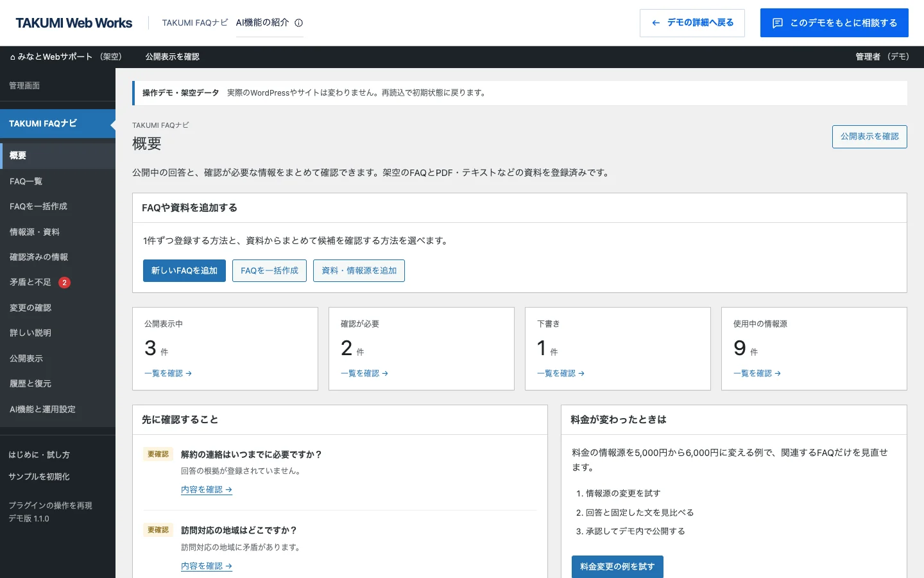Image resolution: width=924 pixels, height=578 pixels.
Task: Open AI機能と運用設定 sidebar item
Action: [x=58, y=409]
